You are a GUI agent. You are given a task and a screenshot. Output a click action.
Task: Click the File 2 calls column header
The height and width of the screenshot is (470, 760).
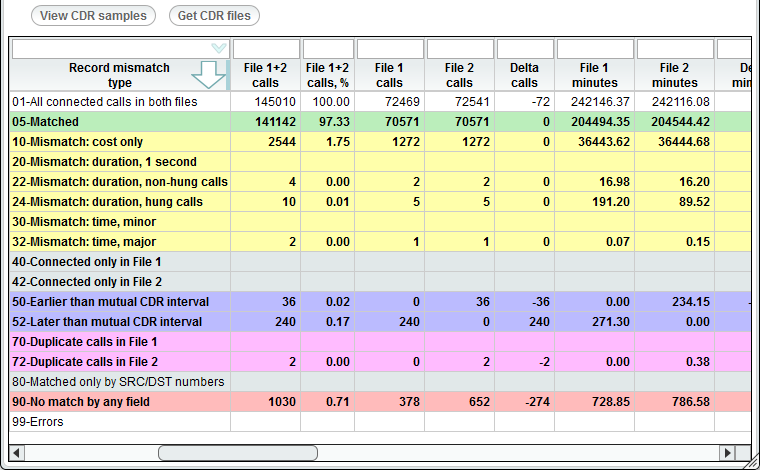coord(459,75)
